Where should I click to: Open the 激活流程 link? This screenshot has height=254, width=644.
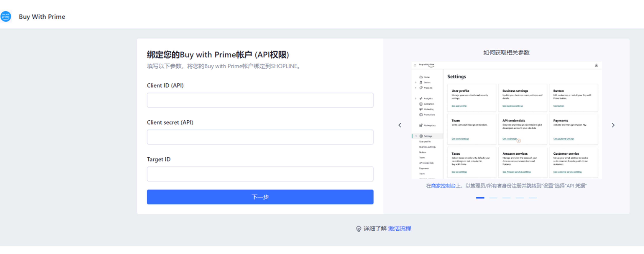point(399,229)
